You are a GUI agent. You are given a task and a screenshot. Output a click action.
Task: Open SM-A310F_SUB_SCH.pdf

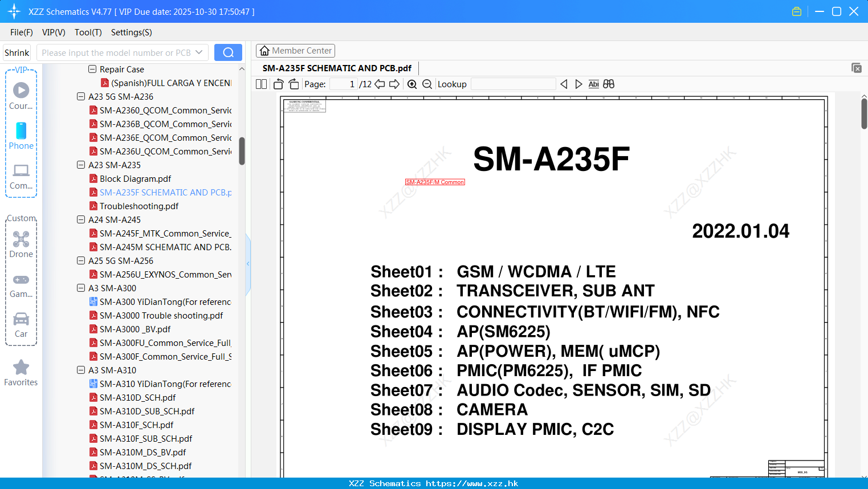(x=146, y=438)
